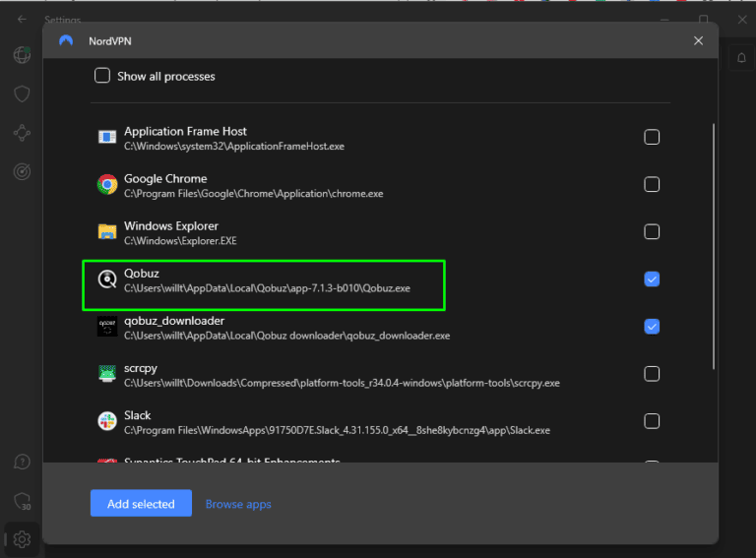756x558 pixels.
Task: Enable the Show all processes checkbox
Action: [102, 76]
